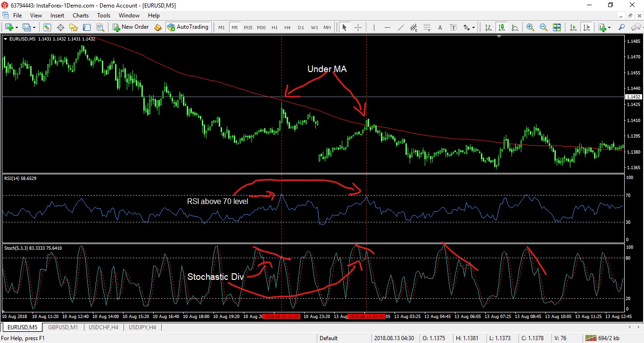Click the New Order button

pyautogui.click(x=131, y=27)
